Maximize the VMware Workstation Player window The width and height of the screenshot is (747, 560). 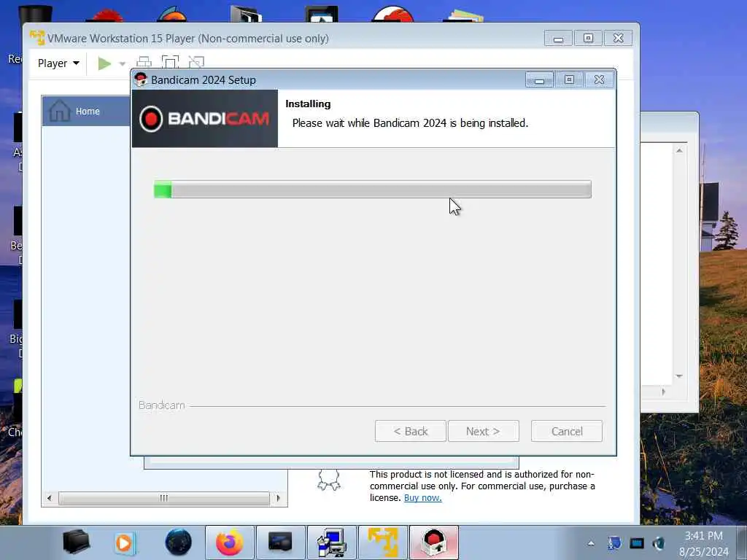click(x=589, y=38)
